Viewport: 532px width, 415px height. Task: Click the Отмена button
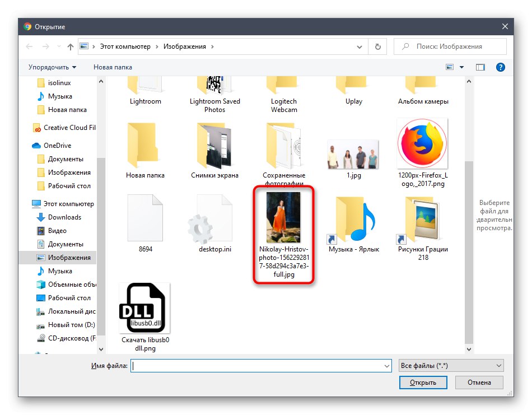point(479,383)
